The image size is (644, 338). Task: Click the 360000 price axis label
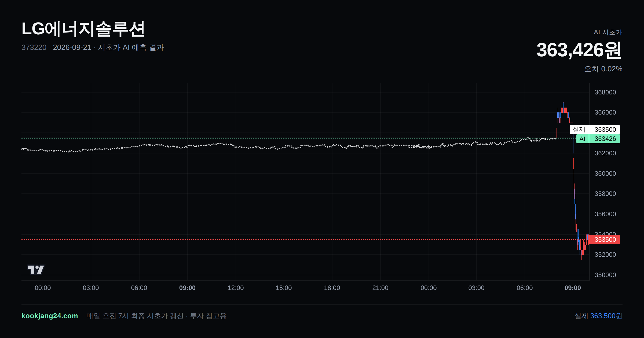(x=605, y=174)
